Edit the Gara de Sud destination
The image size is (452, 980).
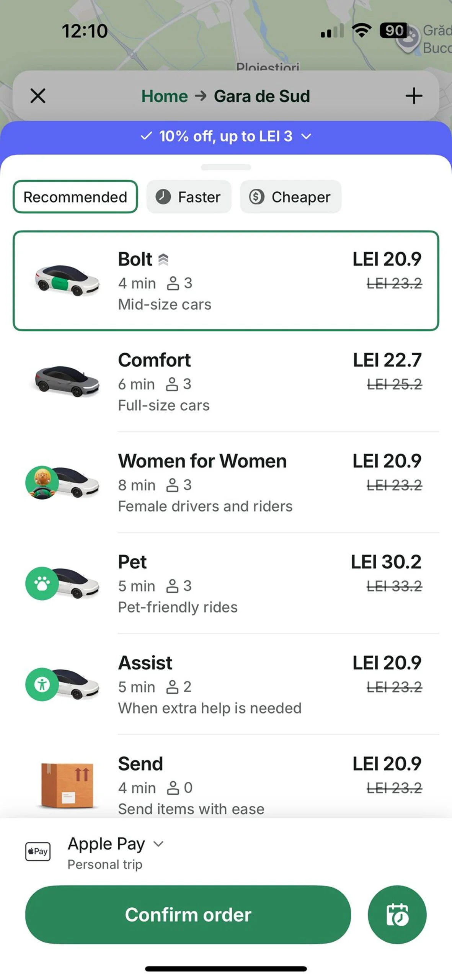(x=262, y=96)
